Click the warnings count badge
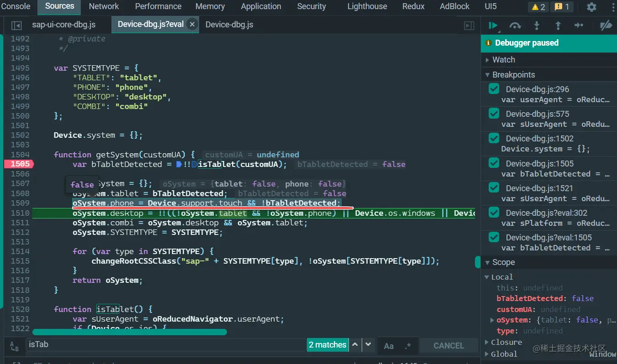The height and width of the screenshot is (364, 617). click(x=538, y=7)
